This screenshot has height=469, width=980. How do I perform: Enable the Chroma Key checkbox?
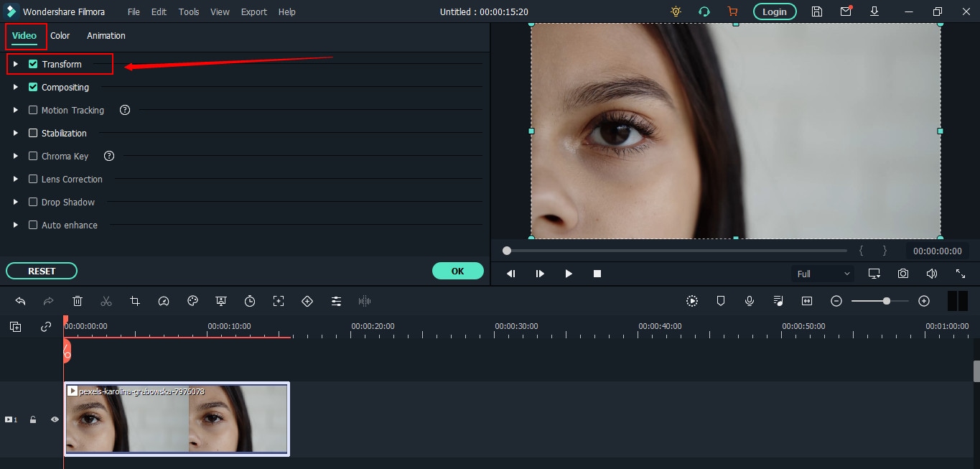point(33,156)
